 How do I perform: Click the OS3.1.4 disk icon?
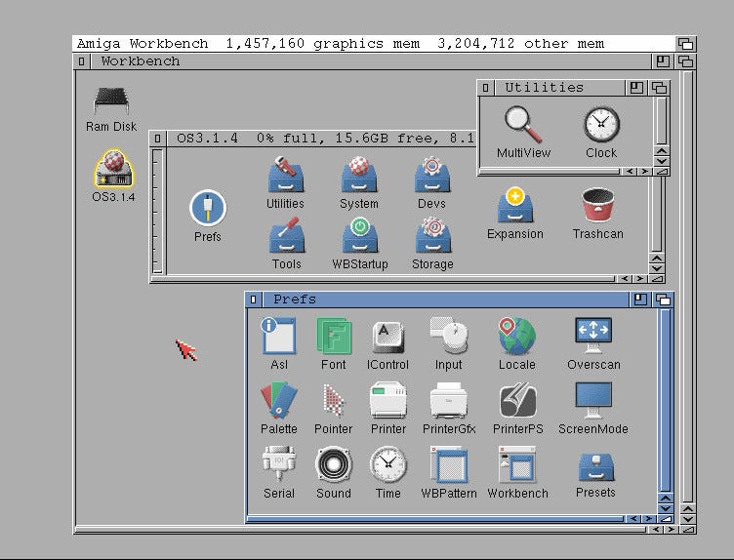click(113, 169)
